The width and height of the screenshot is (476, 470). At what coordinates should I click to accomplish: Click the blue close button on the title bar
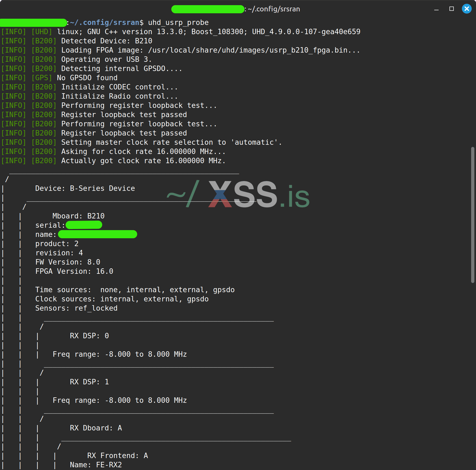467,9
